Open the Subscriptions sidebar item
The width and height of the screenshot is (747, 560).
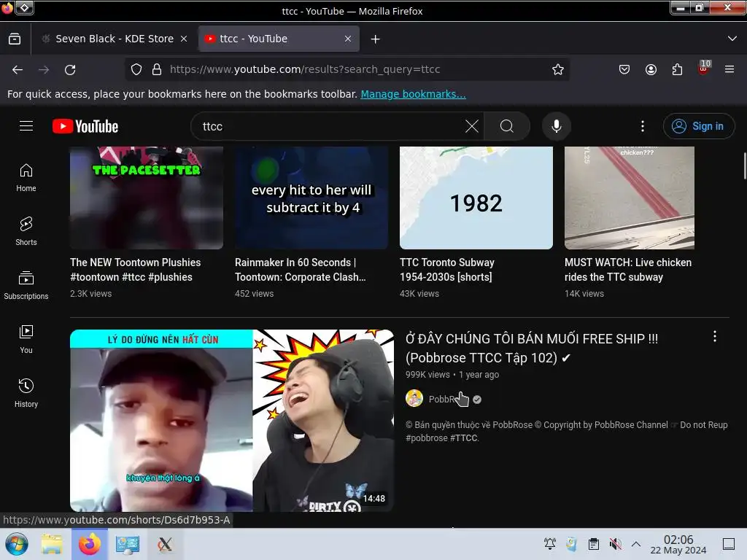[x=26, y=285]
